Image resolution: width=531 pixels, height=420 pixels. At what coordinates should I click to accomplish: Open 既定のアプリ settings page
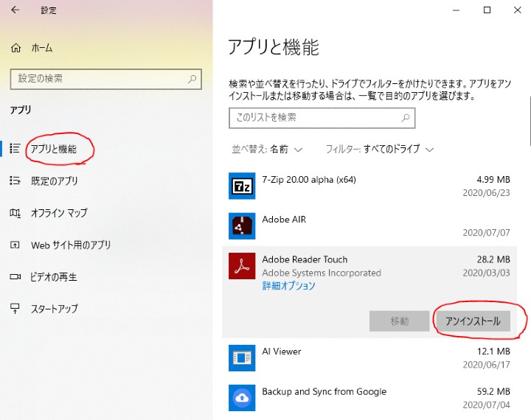(54, 181)
